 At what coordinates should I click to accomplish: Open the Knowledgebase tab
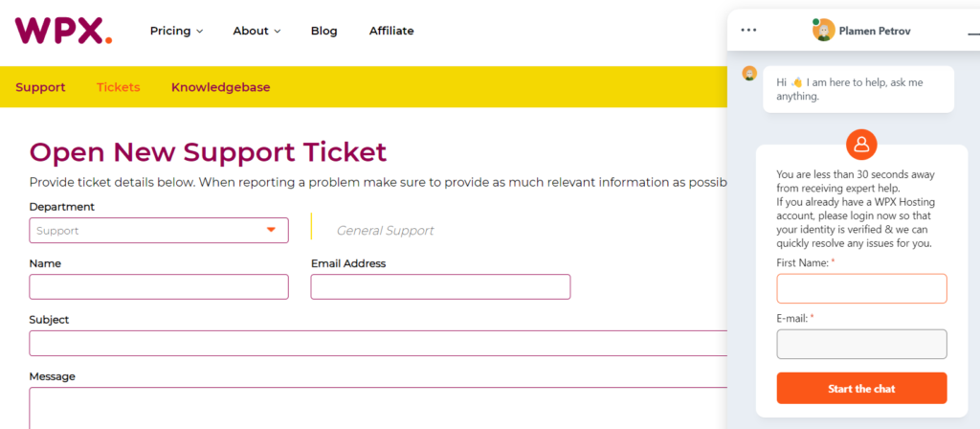(220, 87)
